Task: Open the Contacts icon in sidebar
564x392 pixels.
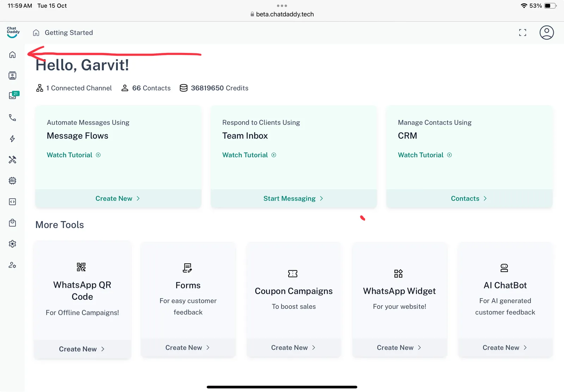Action: pos(12,75)
